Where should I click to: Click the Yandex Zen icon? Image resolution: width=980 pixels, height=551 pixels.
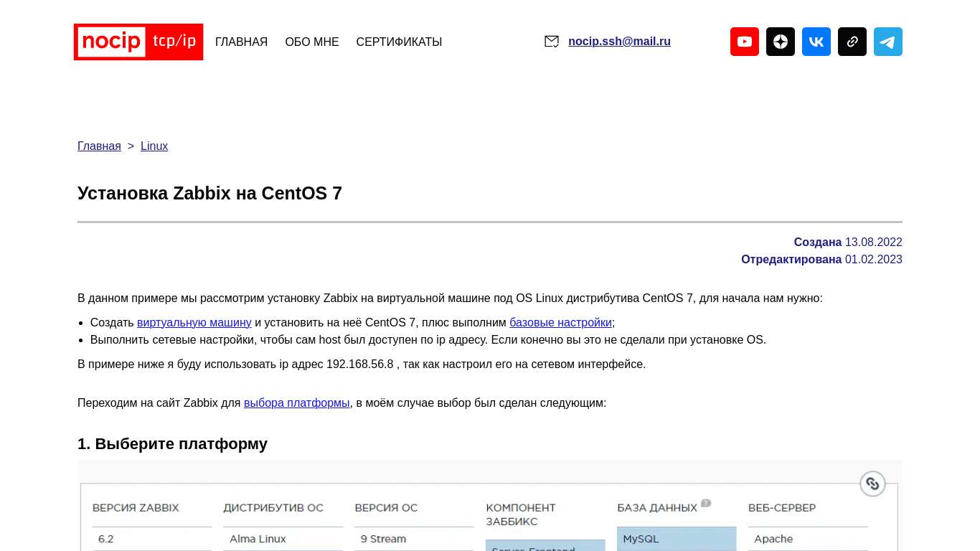point(780,42)
